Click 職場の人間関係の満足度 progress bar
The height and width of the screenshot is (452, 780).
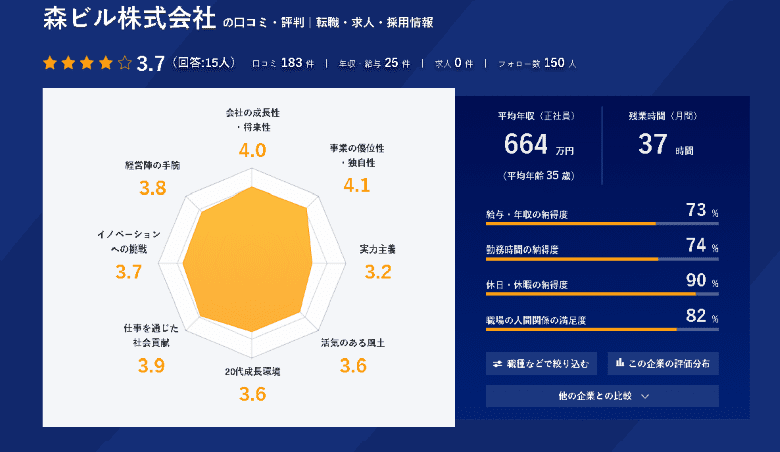602,330
